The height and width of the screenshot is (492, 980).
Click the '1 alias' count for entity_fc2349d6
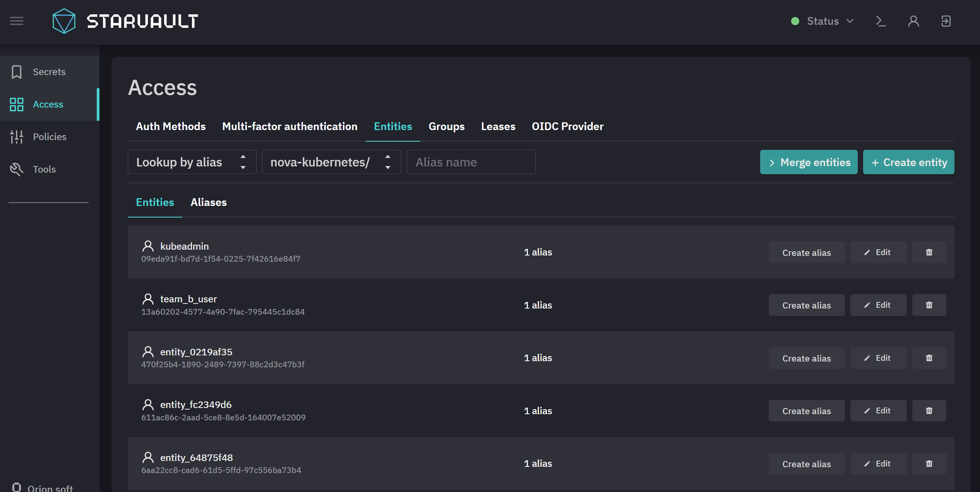coord(538,411)
